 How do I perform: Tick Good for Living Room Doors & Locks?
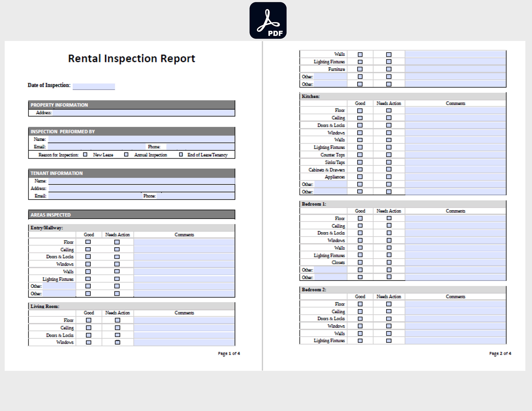tap(89, 335)
